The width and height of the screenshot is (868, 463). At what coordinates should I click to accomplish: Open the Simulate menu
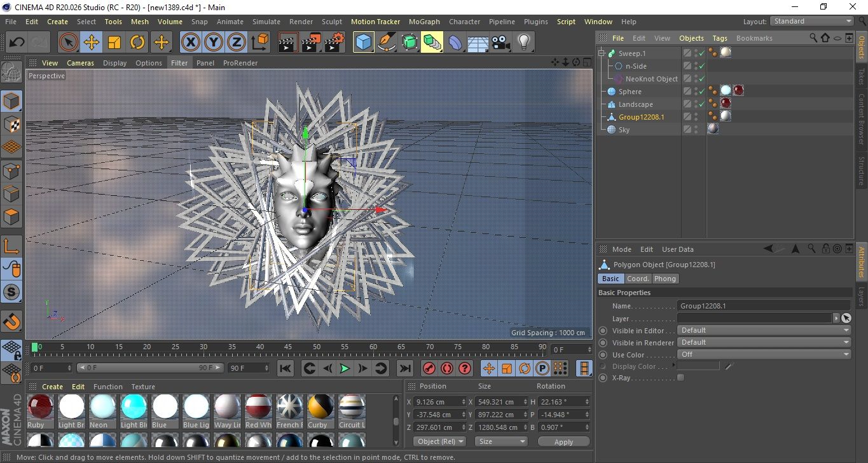coord(266,22)
